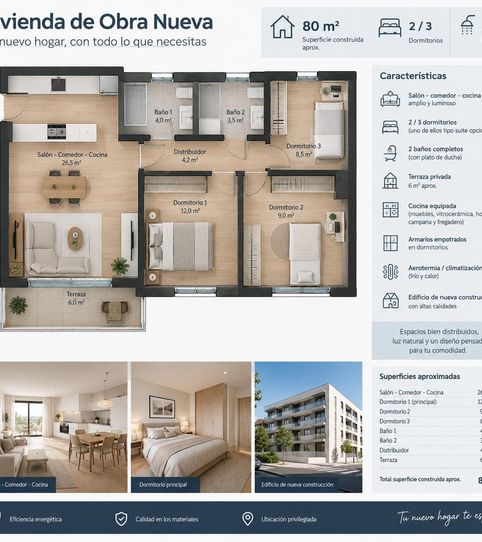This screenshot has height=542, width=482.
Task: Click the bathtub icon for 2 baños completos
Action: click(x=390, y=153)
